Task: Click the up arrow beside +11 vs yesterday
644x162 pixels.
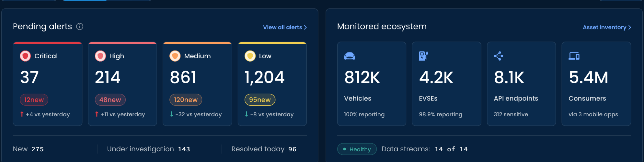Action: pos(97,114)
